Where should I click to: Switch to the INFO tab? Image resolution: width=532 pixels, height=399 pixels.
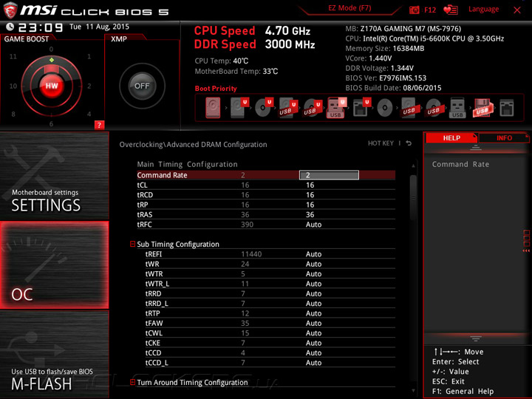tap(504, 137)
